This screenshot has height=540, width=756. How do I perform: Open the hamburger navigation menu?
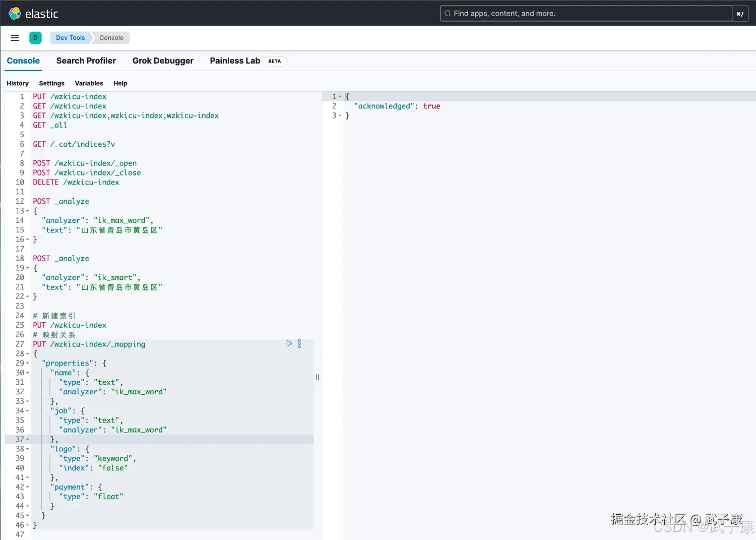pos(15,38)
